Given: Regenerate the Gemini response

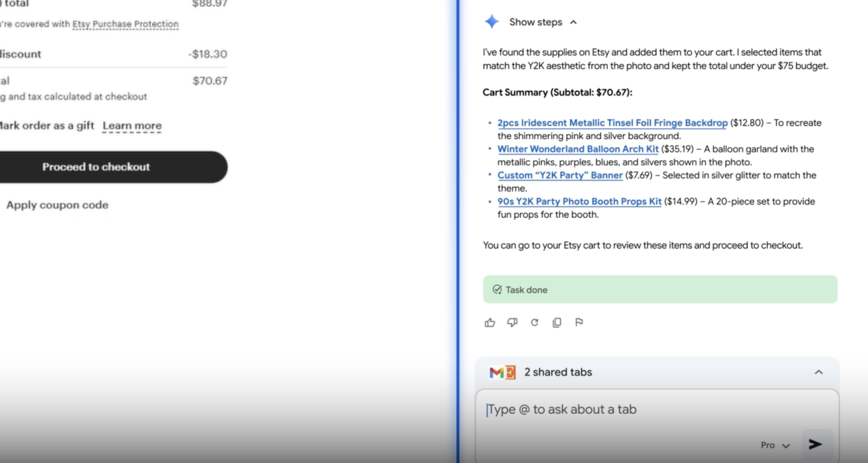Looking at the screenshot, I should pos(535,322).
